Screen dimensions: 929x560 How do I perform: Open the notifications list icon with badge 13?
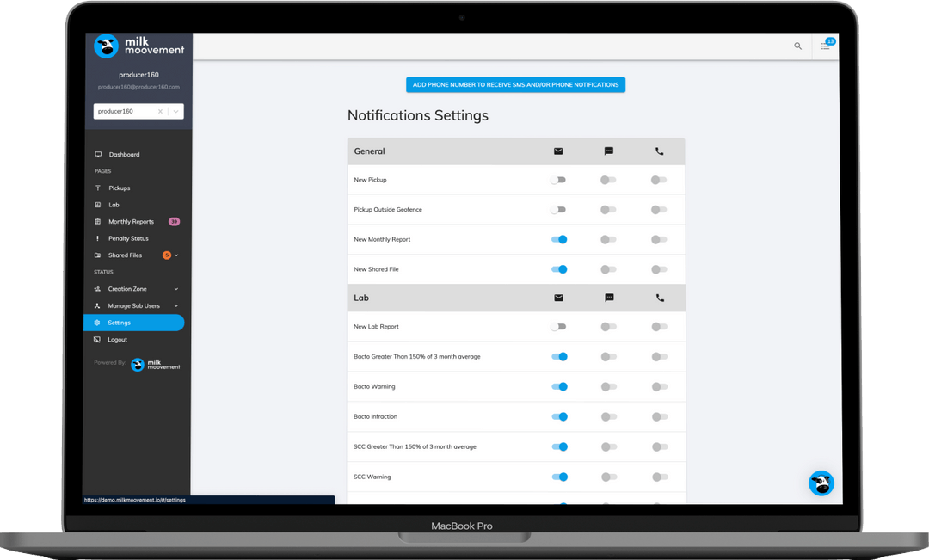[x=826, y=45]
